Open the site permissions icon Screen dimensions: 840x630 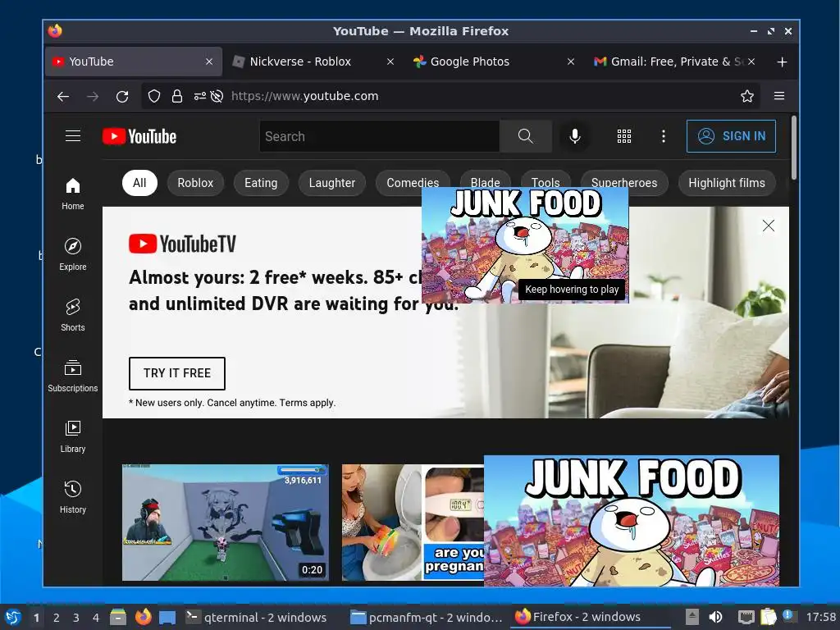pos(200,97)
